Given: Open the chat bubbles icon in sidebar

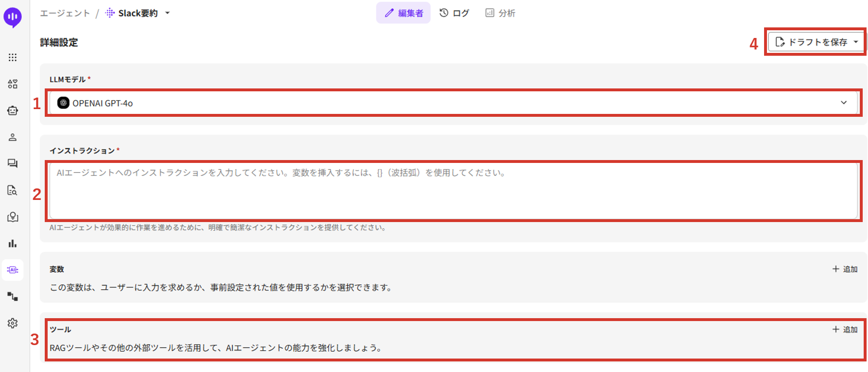Looking at the screenshot, I should [x=13, y=163].
